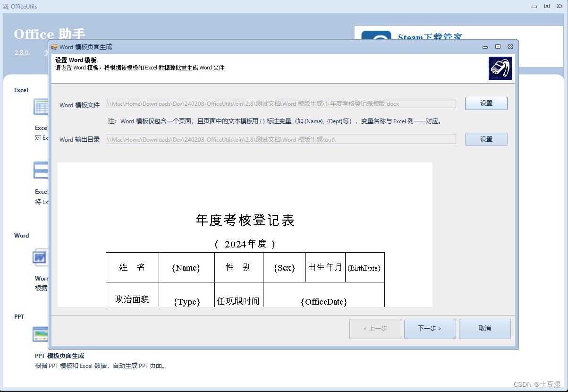Image resolution: width=568 pixels, height=392 pixels.
Task: Click 设置 button for Word 输出目录
Action: 486,139
